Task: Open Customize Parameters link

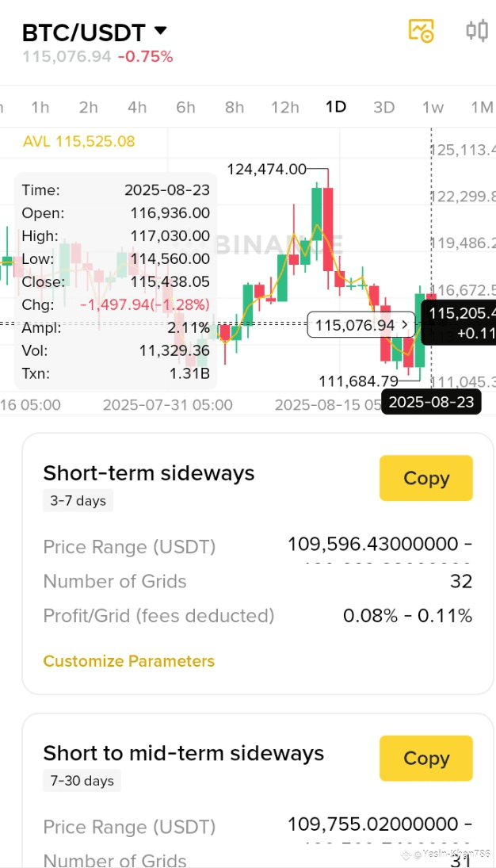Action: [x=128, y=661]
